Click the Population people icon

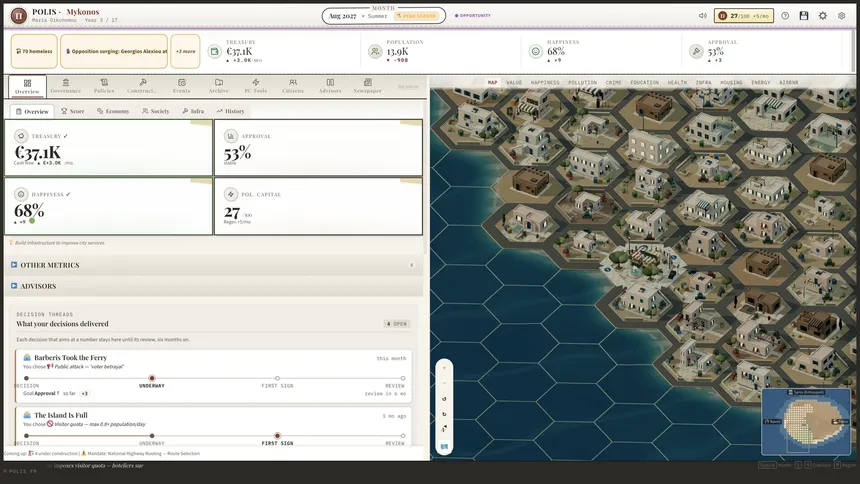375,52
